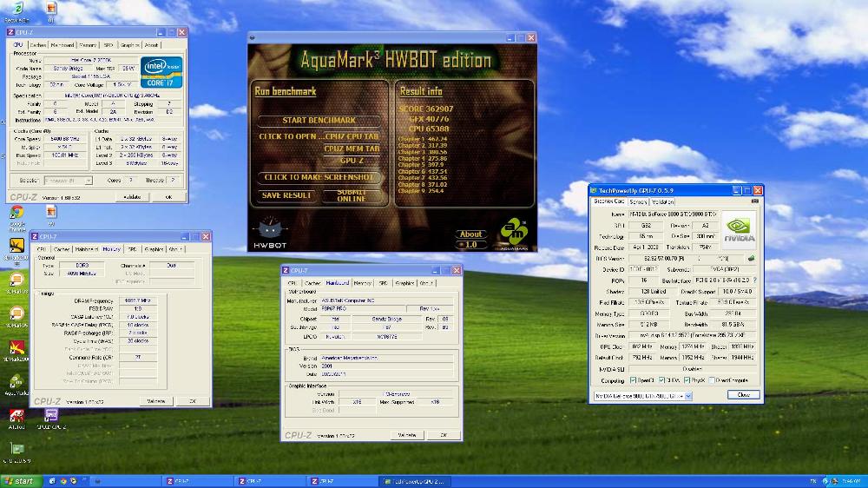
Task: Click the taskbar clock in system tray
Action: (x=851, y=481)
